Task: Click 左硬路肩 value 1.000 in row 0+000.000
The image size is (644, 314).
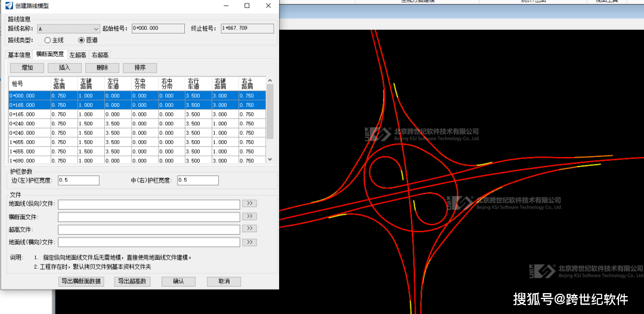Action: coord(91,96)
